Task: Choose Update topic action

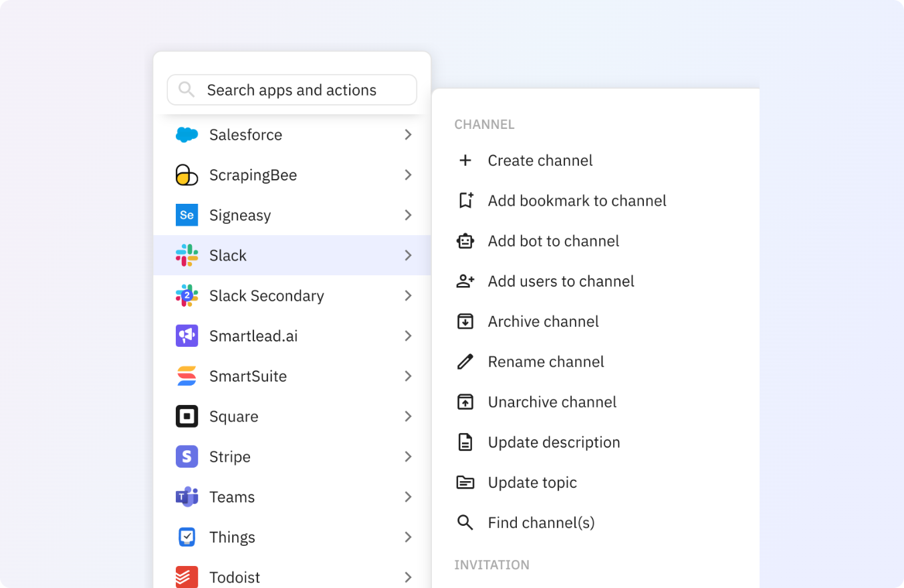Action: [596, 482]
